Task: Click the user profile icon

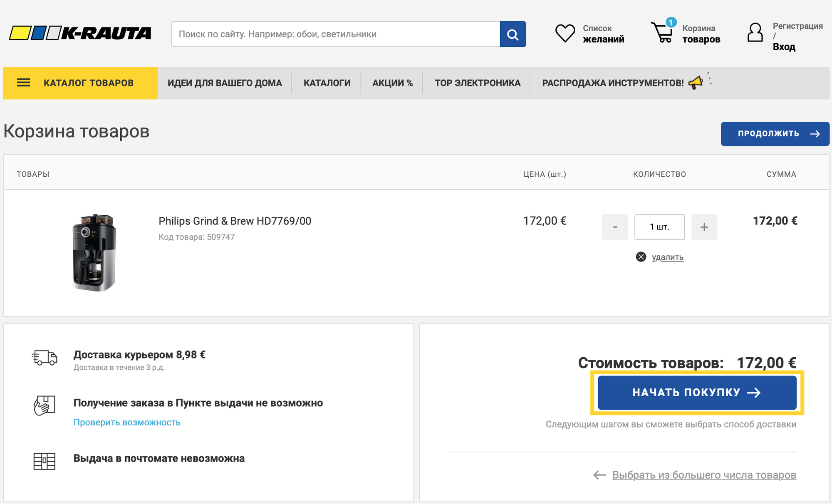Action: click(x=755, y=32)
